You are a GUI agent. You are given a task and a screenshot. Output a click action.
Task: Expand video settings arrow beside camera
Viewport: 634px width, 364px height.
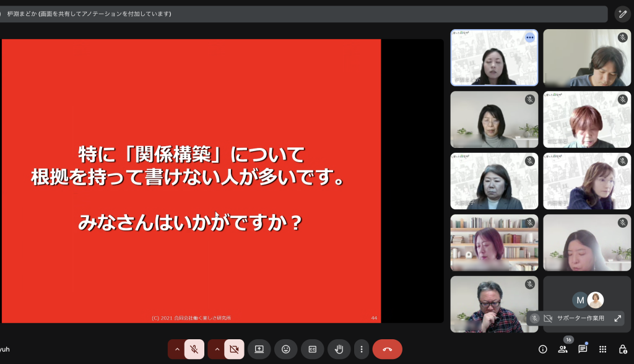[217, 349]
